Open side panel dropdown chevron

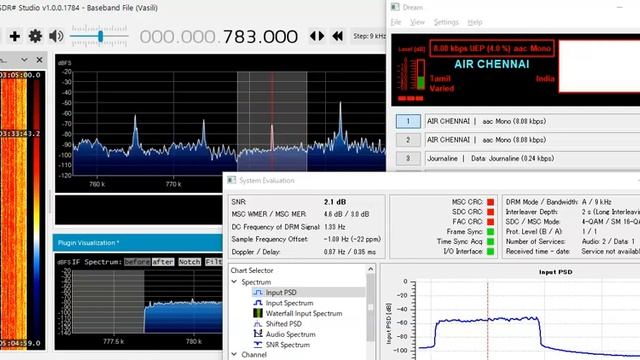coord(24,60)
